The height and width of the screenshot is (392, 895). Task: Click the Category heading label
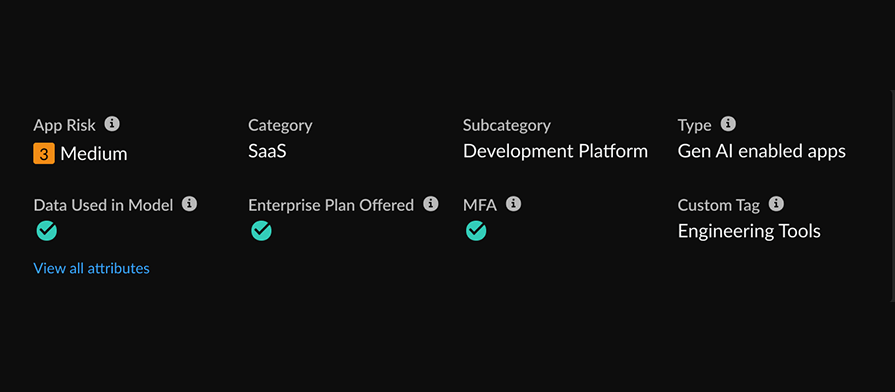pyautogui.click(x=280, y=126)
